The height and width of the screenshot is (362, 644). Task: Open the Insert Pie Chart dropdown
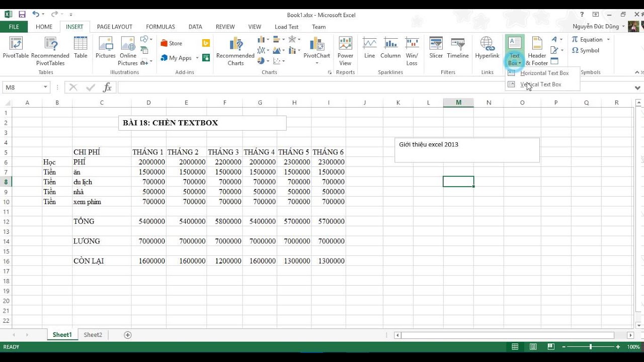[x=263, y=61]
